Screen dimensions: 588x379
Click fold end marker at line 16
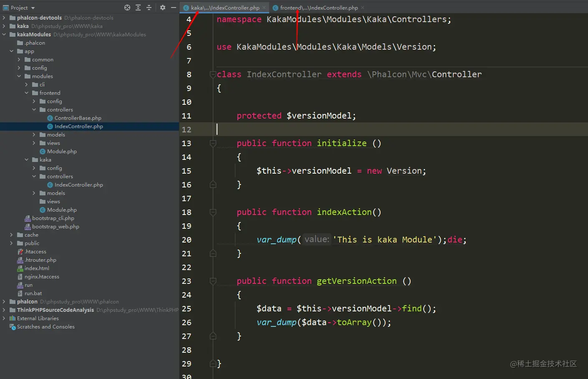tap(213, 184)
